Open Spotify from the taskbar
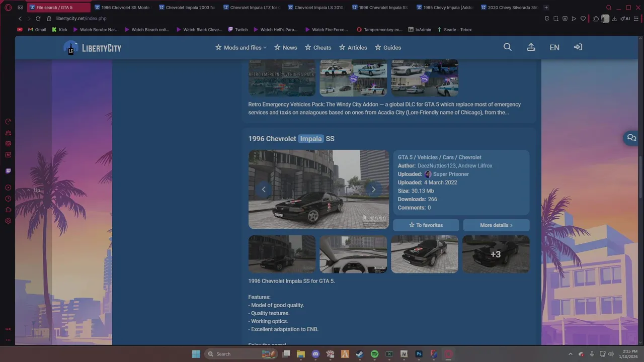This screenshot has width=644, height=362. click(374, 354)
